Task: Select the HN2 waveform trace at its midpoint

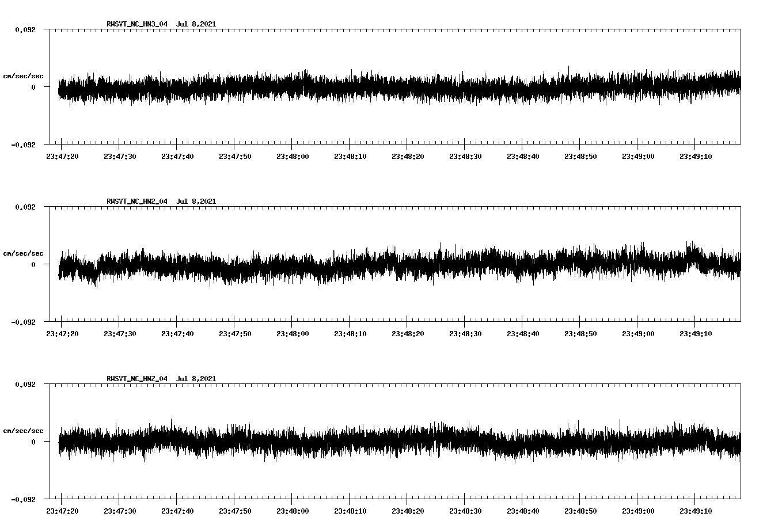Action: click(397, 265)
